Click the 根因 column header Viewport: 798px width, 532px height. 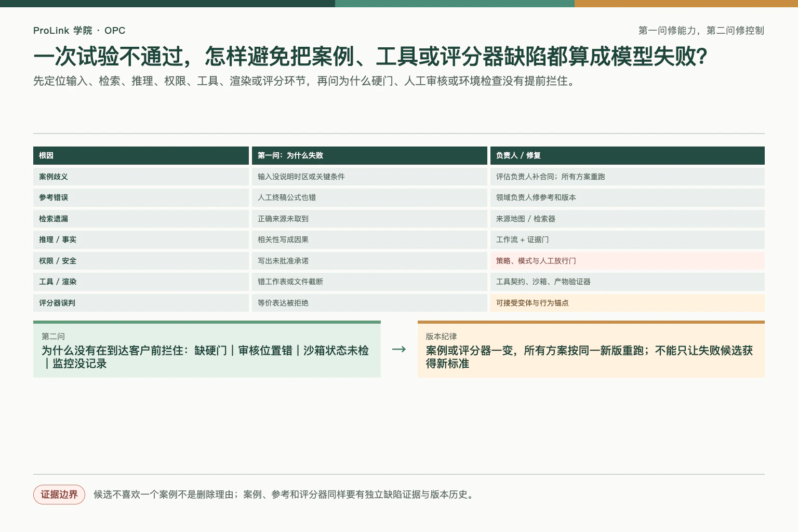(141, 155)
